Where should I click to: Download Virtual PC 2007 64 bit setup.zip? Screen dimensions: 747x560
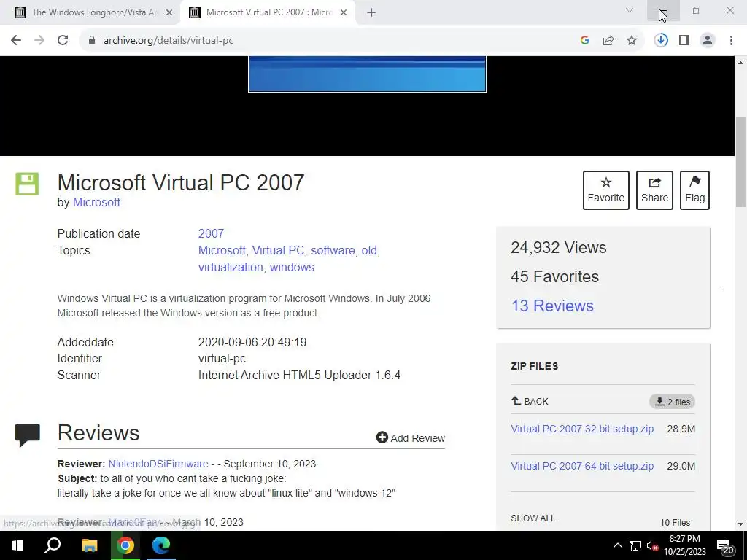pos(582,466)
